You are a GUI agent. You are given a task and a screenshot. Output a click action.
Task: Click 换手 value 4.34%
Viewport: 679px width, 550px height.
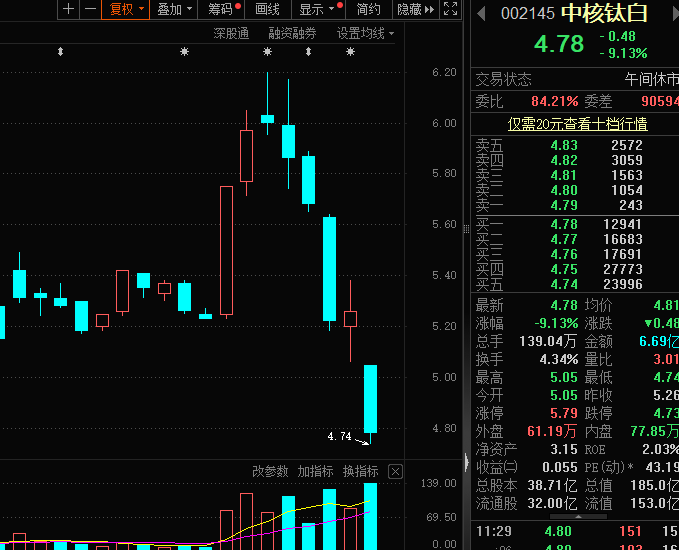click(x=559, y=359)
